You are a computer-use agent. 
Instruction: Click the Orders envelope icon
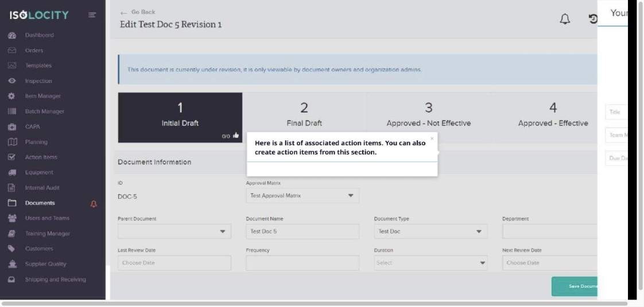coord(12,51)
